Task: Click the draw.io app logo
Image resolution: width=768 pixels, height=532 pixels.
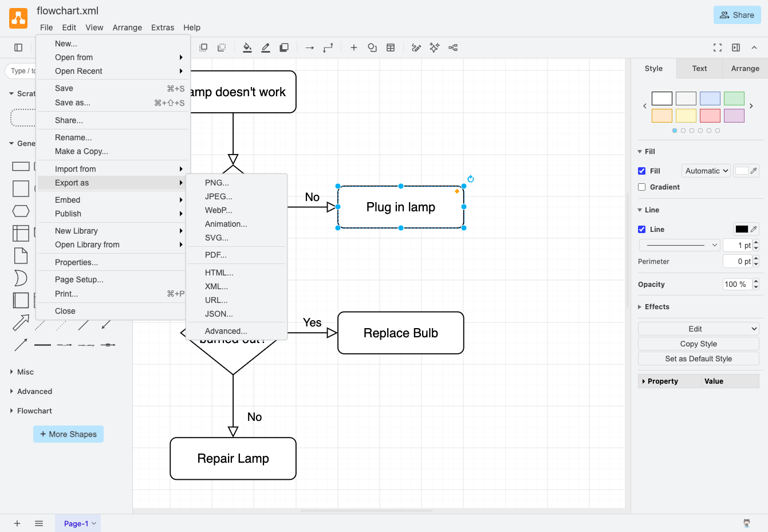Action: pos(18,18)
